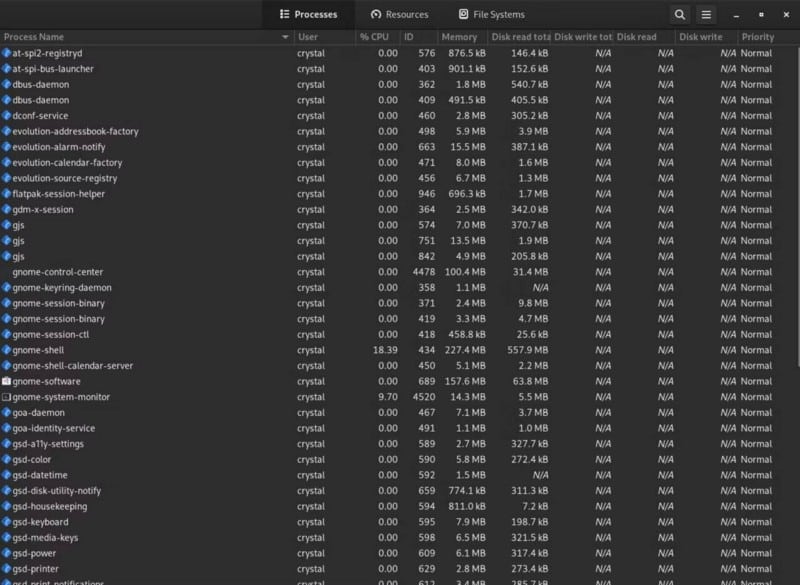Click the gnome-software application icon in its row
Viewport: 800px width, 585px height.
pos(9,381)
